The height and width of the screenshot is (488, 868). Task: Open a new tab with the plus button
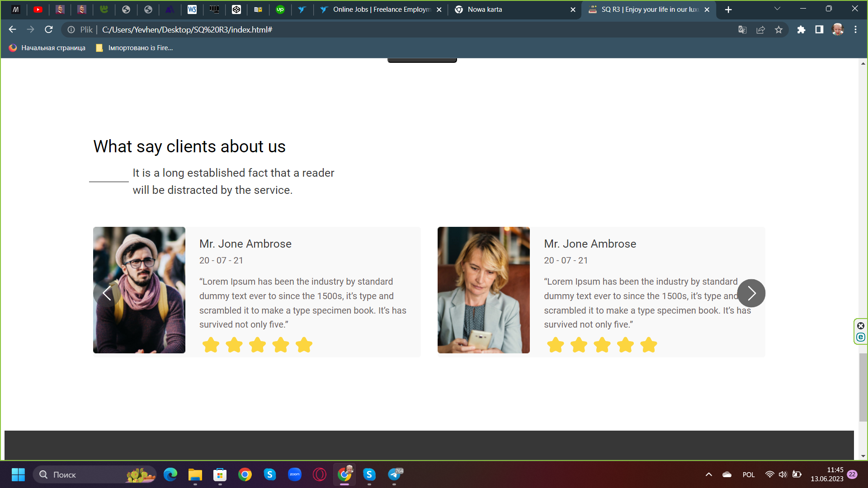[728, 9]
